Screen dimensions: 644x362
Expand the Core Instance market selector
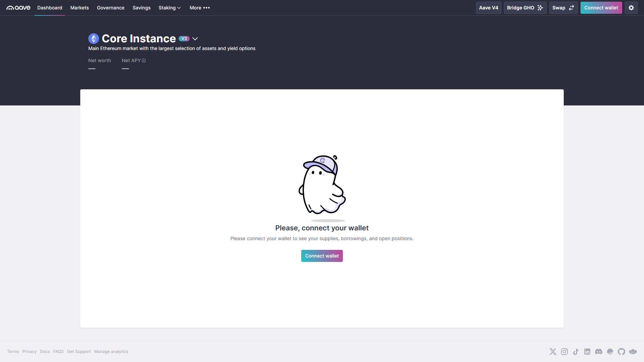click(x=195, y=39)
